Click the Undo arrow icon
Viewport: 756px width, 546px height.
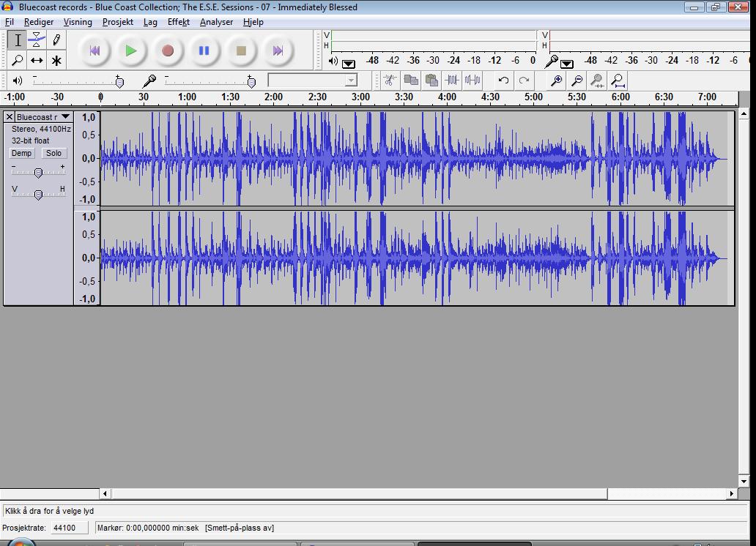(503, 81)
